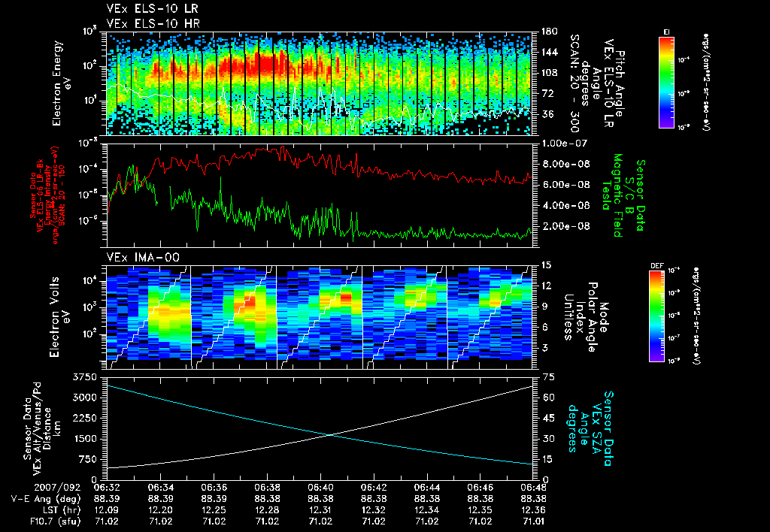Screen dimensions: 770x532
Task: Click the '06:40' time label
Action: [x=320, y=488]
